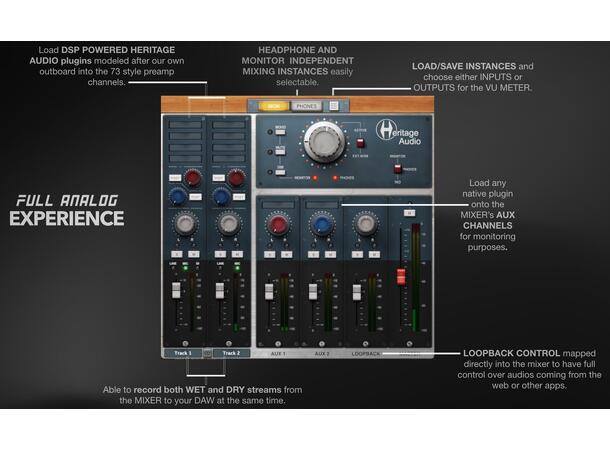This screenshot has width=610, height=450.
Task: Switch to the PHONES mixing tab
Action: point(307,106)
